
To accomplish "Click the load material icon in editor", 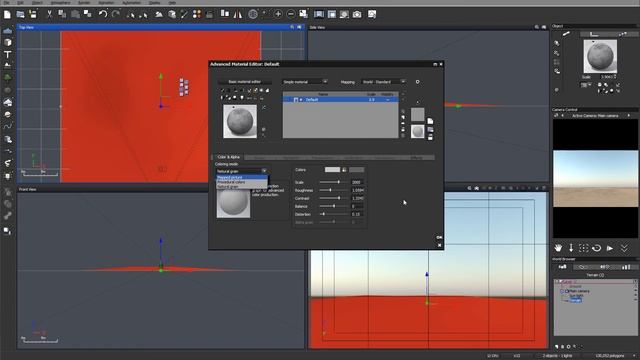I will click(430, 130).
